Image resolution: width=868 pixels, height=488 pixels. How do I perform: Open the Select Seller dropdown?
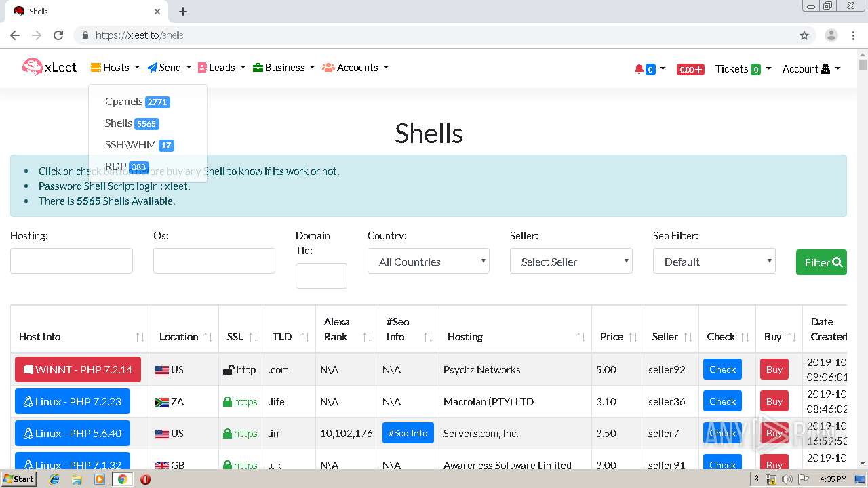571,262
